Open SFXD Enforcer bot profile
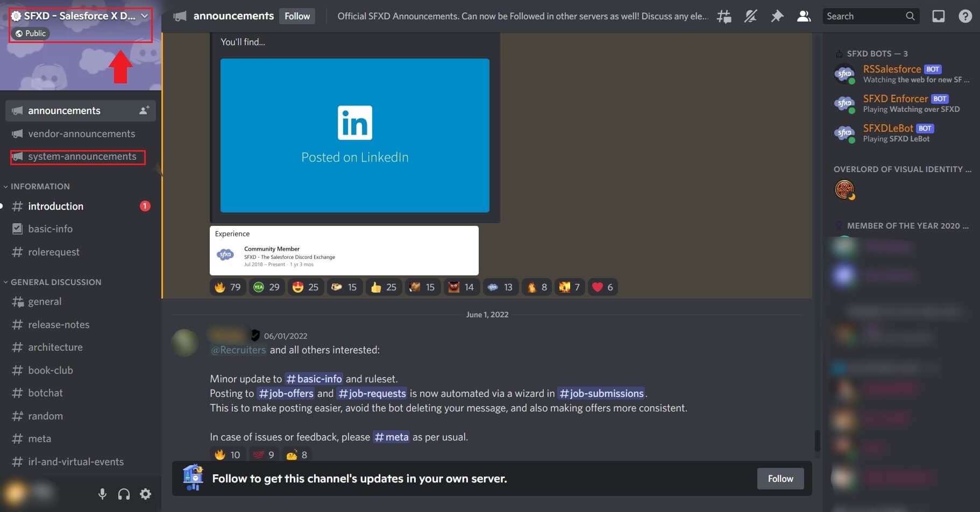Screen dimensions: 980x512 click(904, 103)
